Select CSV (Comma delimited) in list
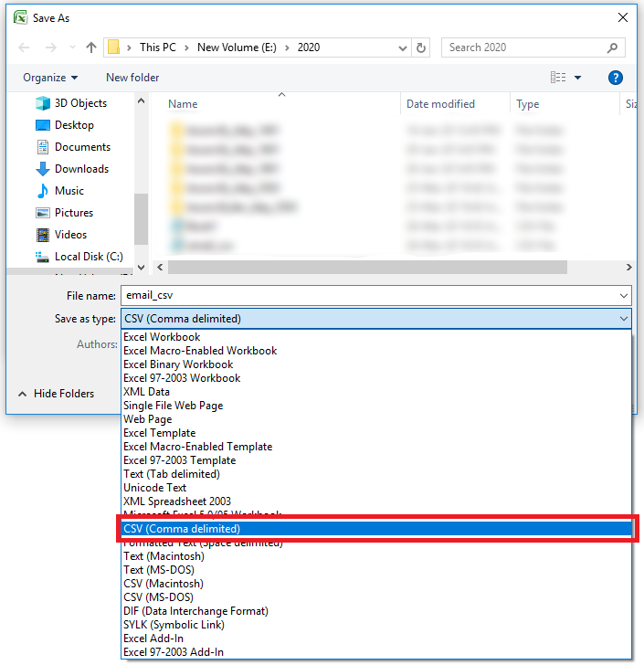Image resolution: width=644 pixels, height=665 pixels. tap(376, 529)
